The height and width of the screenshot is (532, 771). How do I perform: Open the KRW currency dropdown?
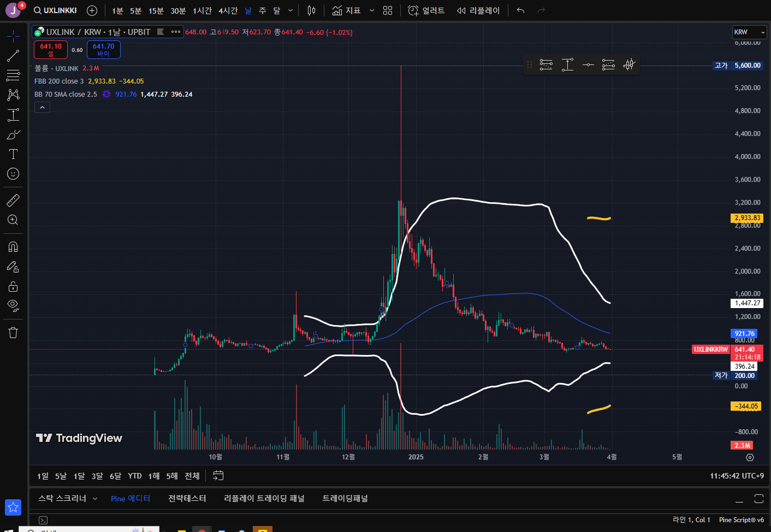[x=749, y=32]
